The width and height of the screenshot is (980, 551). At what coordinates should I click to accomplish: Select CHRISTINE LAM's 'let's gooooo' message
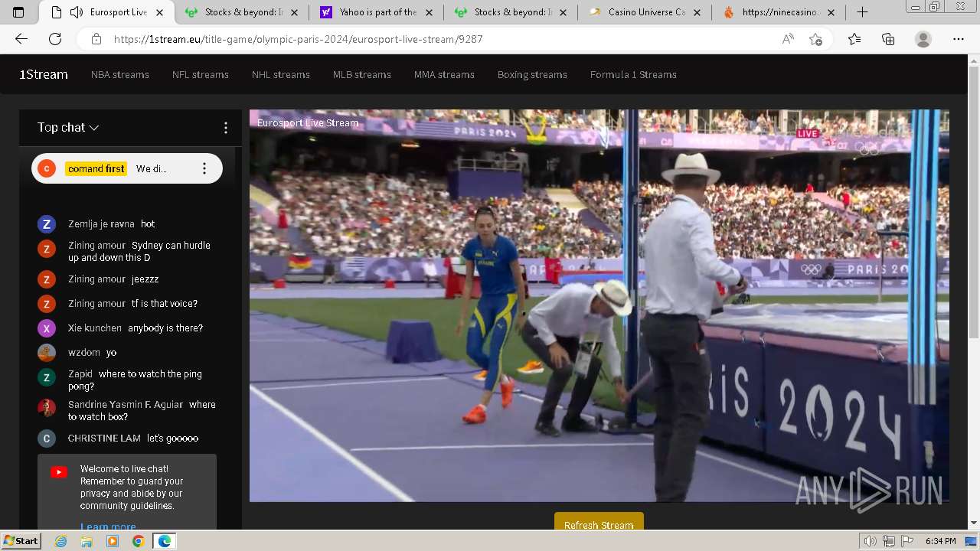[127, 439]
